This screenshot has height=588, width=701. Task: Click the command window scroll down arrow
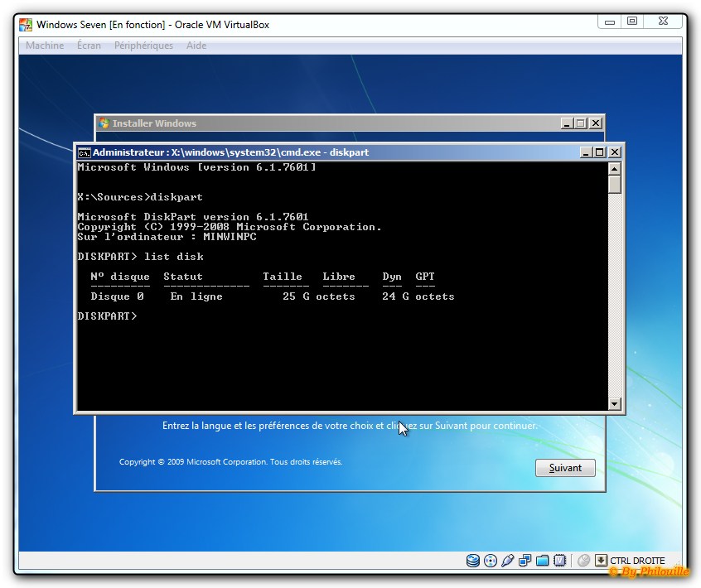[x=614, y=404]
